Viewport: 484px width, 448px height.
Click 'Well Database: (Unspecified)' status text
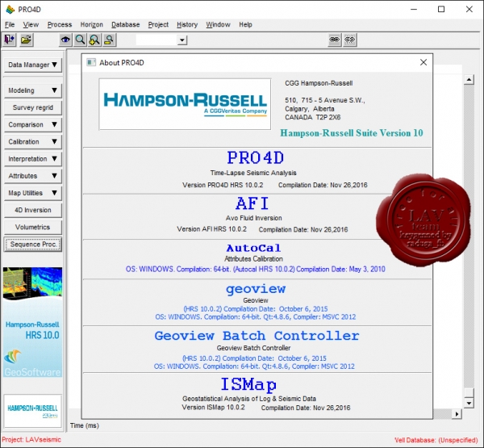(x=436, y=440)
